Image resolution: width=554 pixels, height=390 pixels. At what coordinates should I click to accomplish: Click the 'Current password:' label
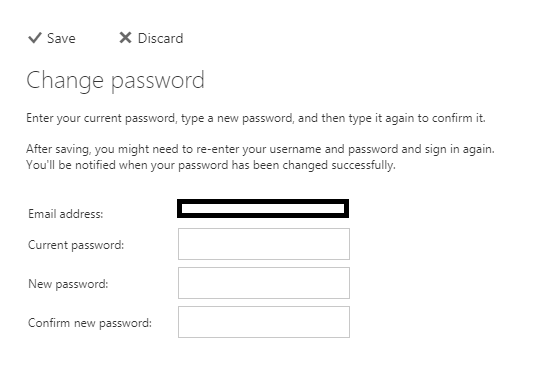pos(76,245)
